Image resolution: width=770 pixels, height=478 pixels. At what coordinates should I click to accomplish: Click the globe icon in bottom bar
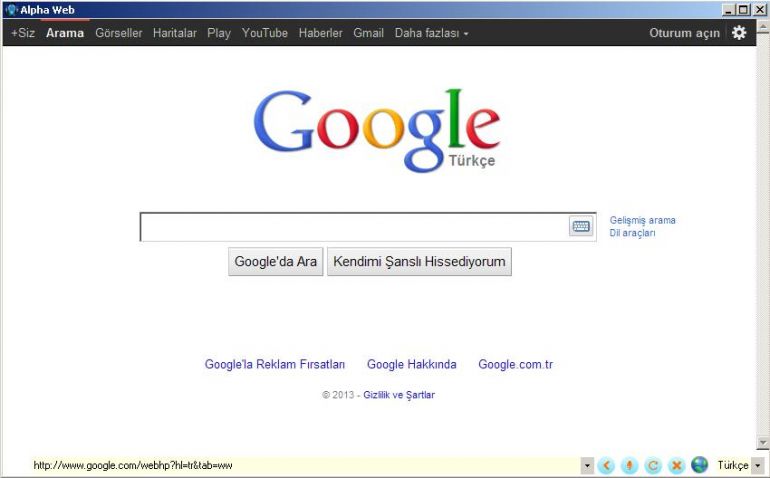tap(699, 465)
